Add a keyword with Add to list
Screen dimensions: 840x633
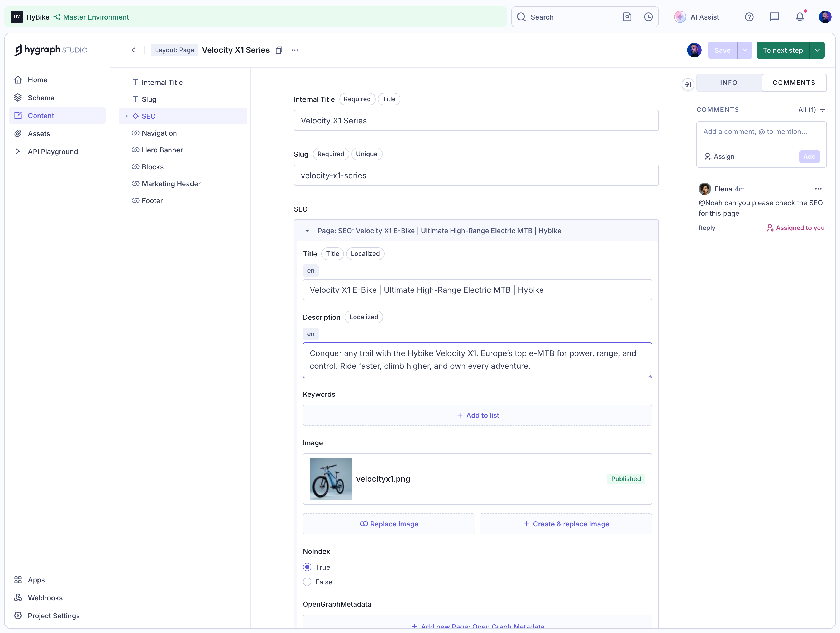pyautogui.click(x=477, y=415)
